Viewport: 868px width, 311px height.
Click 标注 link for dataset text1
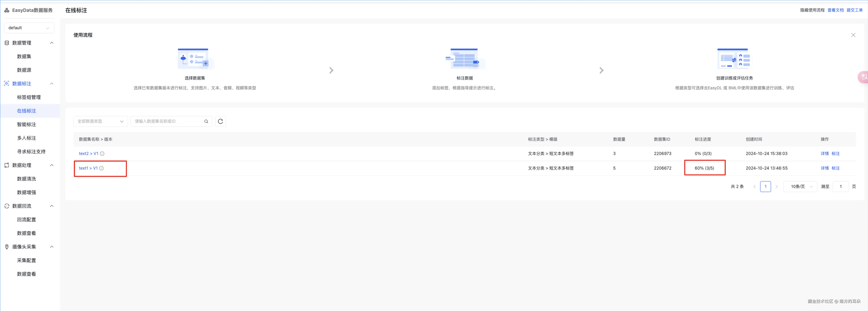(835, 168)
